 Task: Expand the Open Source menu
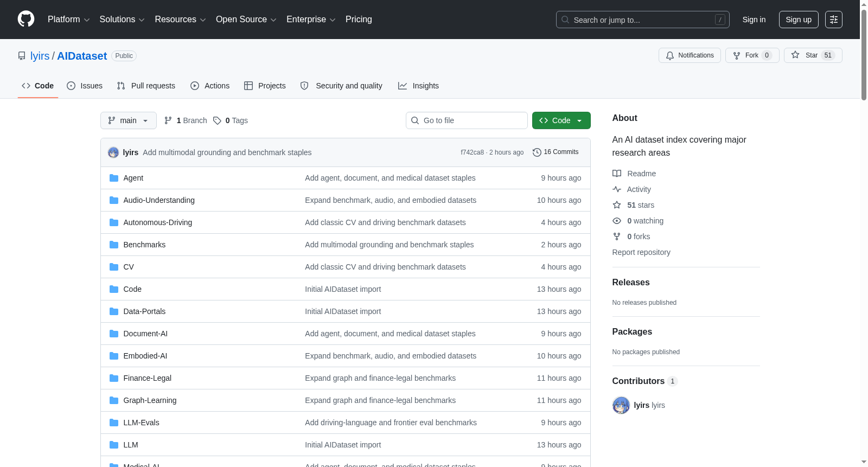(246, 20)
